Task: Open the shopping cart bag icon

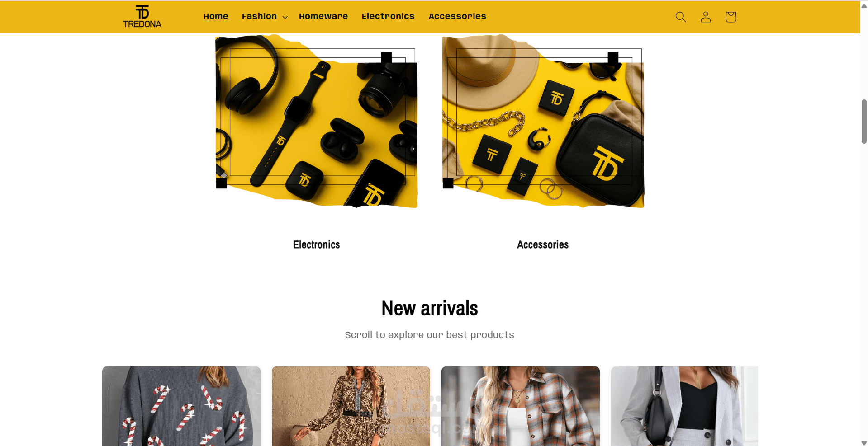Action: [x=730, y=17]
